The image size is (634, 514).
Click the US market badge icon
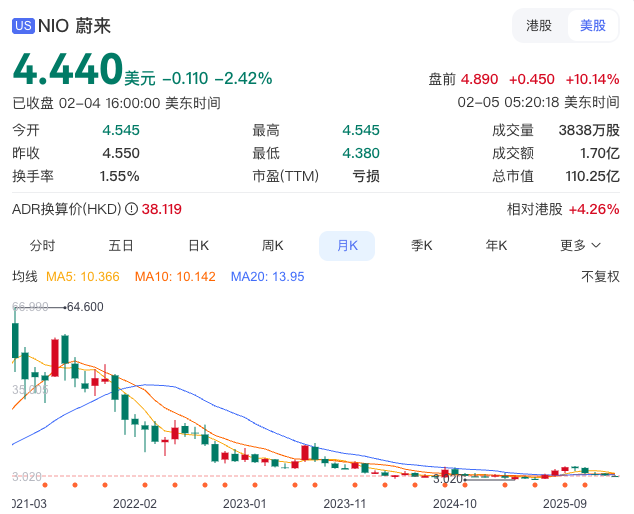(23, 25)
